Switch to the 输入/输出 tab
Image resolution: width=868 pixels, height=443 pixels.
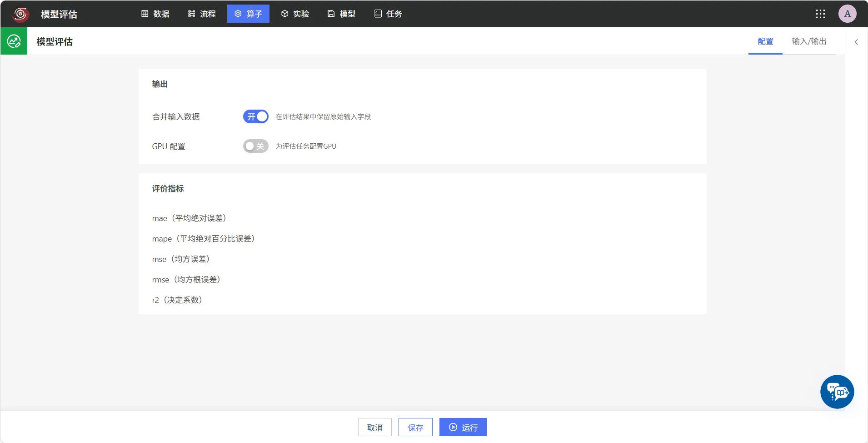(809, 41)
